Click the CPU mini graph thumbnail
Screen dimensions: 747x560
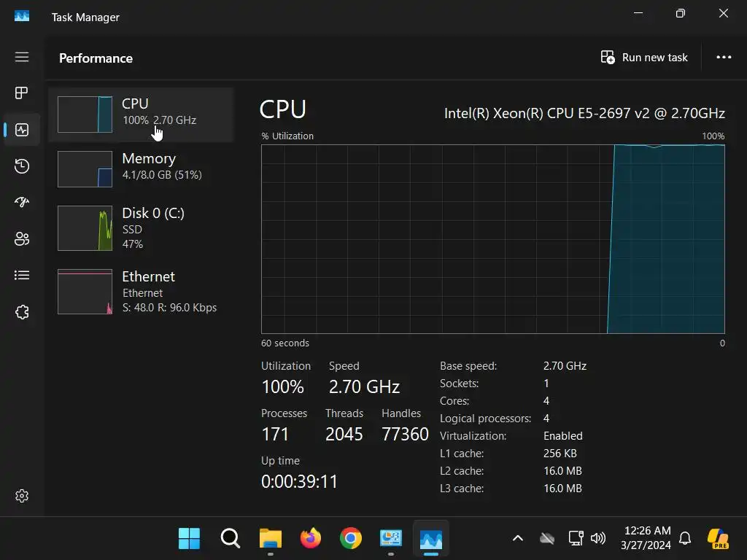coord(85,114)
